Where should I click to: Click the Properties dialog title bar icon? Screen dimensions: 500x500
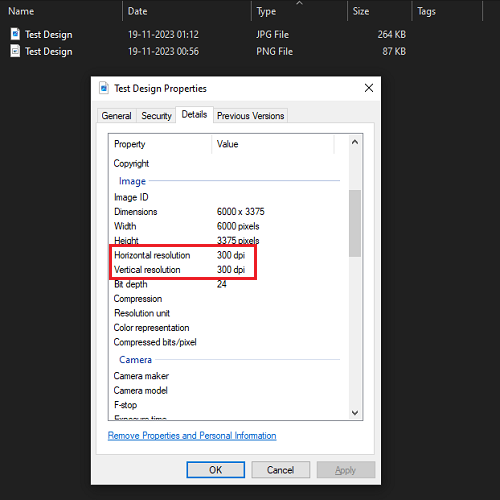[104, 88]
